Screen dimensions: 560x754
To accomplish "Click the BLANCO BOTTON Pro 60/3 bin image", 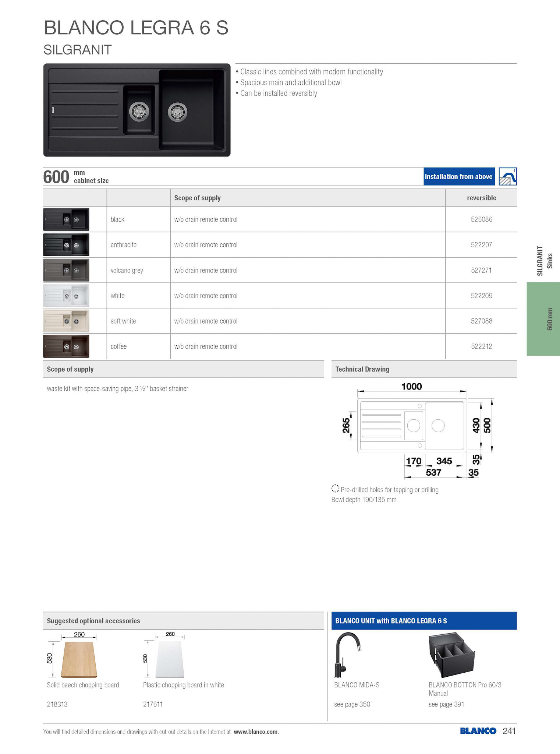I will pos(452,655).
